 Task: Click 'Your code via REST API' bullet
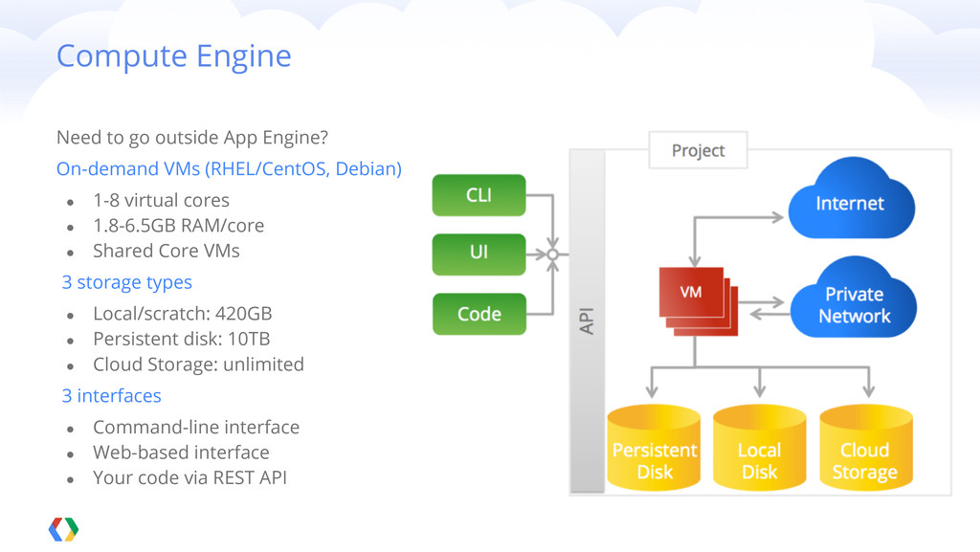[x=189, y=477]
